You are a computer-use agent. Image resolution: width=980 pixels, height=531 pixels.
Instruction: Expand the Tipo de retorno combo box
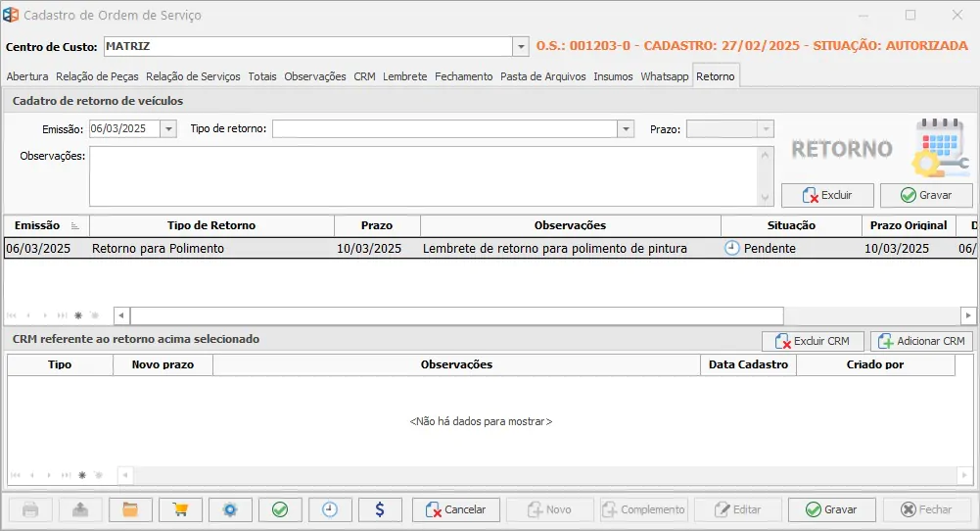626,128
